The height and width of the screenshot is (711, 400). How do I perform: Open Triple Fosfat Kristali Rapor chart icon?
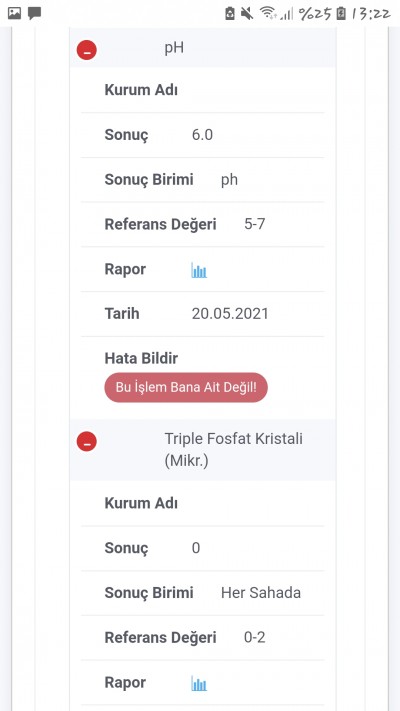199,683
